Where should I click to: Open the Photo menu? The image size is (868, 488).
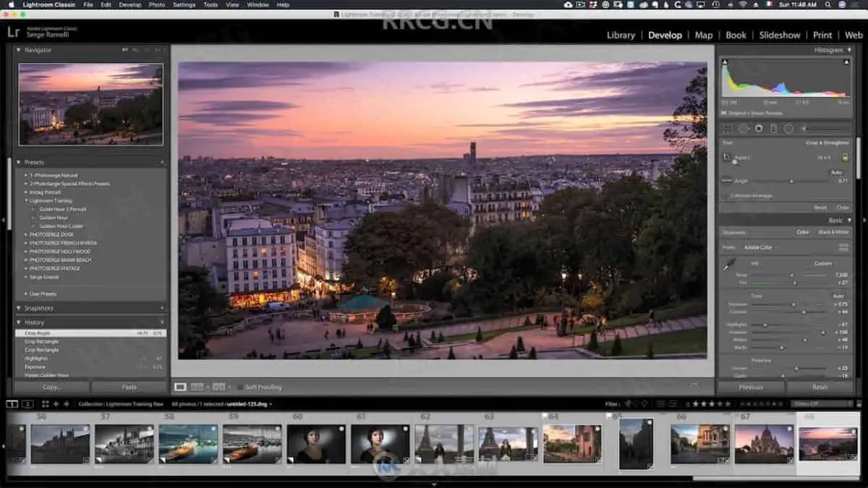157,4
